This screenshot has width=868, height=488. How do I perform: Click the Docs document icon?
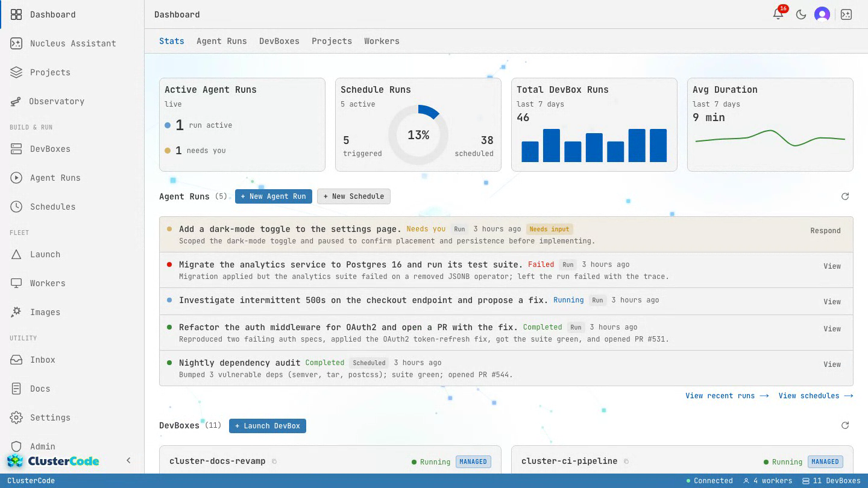coord(16,389)
